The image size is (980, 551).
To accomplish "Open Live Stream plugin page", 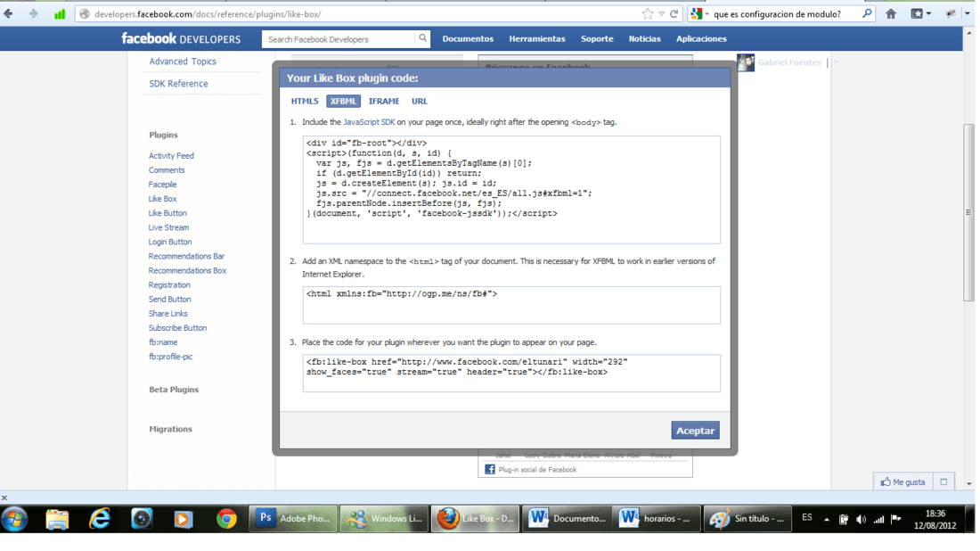I will (x=168, y=227).
